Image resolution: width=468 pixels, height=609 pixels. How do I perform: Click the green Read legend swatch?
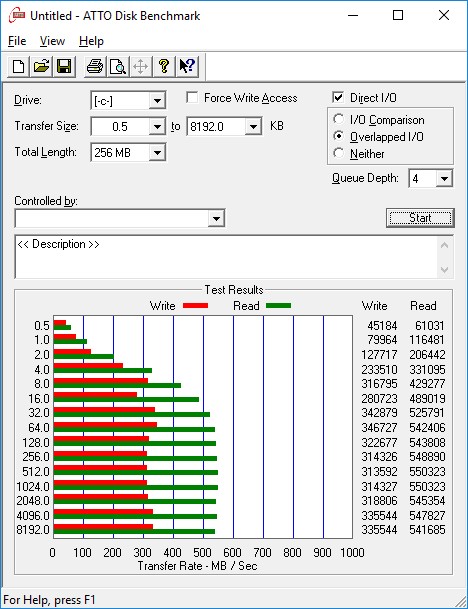[278, 306]
